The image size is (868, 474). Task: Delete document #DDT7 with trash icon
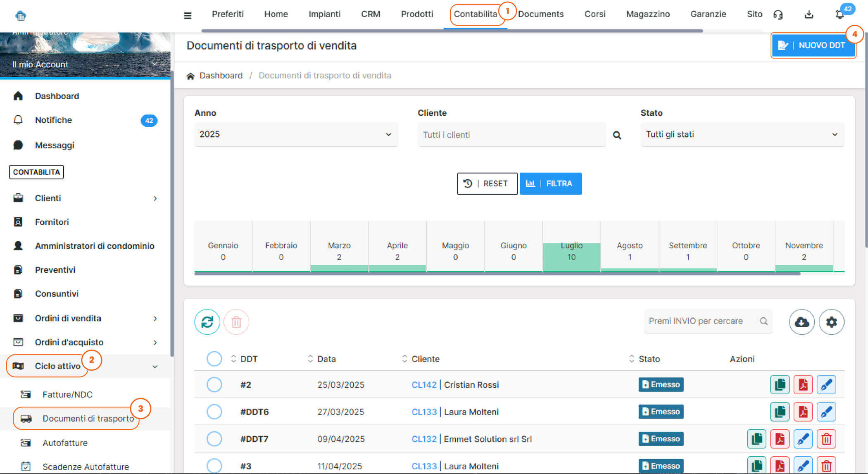tap(826, 439)
